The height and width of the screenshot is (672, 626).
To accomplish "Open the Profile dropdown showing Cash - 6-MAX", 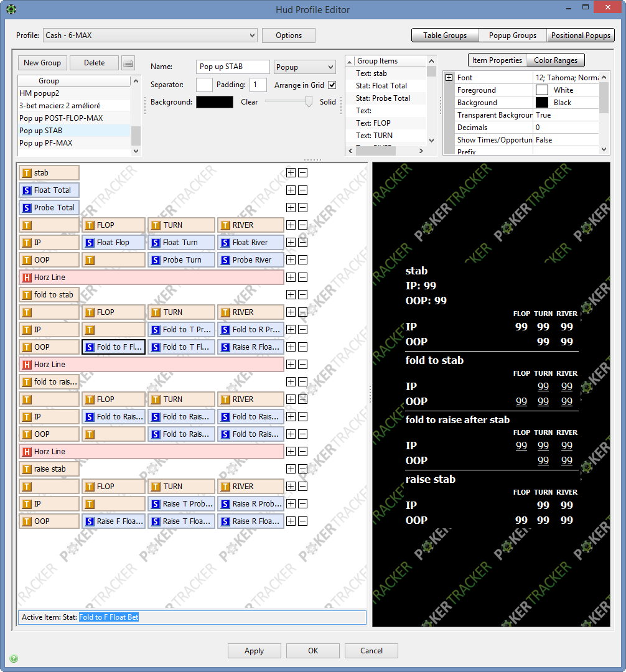I will click(x=150, y=35).
